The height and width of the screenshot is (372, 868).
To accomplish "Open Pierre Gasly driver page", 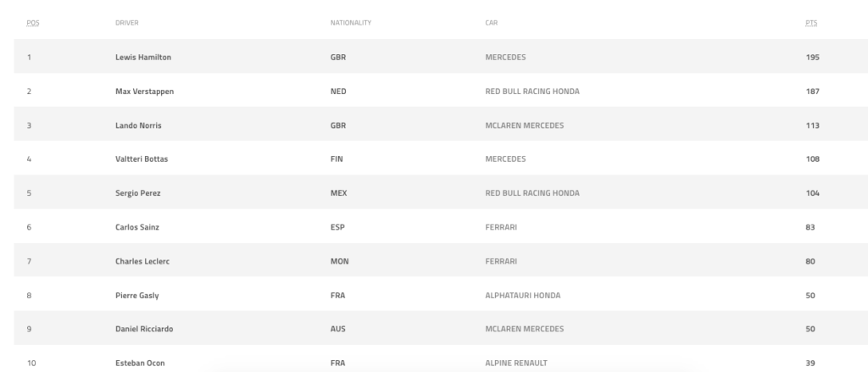I will 136,296.
